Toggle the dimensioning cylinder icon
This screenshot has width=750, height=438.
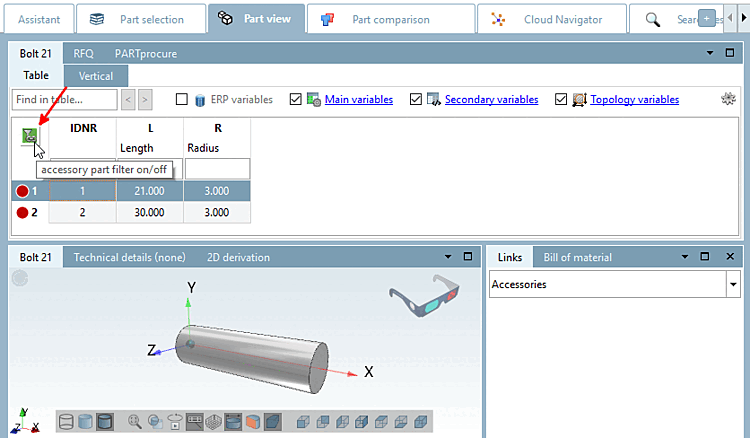coord(233,422)
